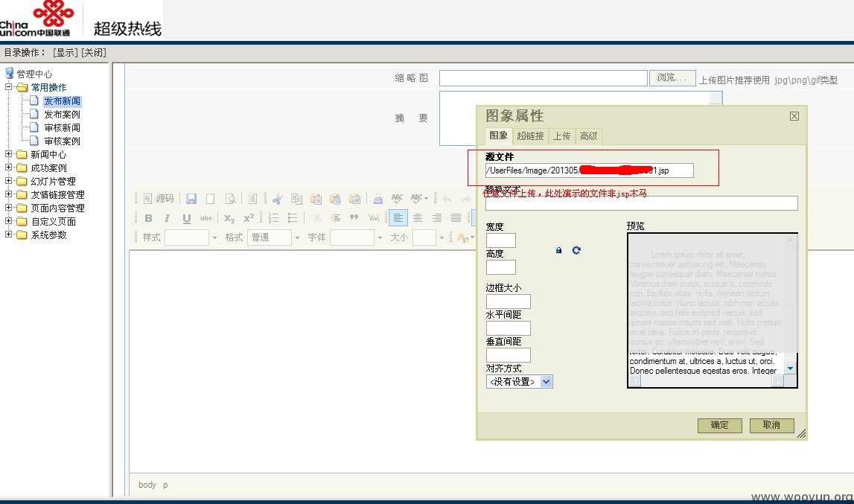Click the New Page blank document icon

[x=210, y=199]
